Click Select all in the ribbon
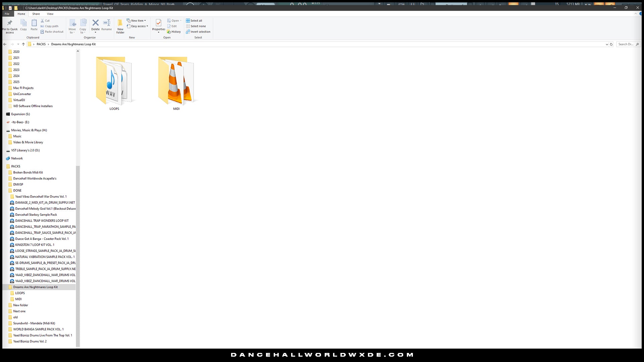Image resolution: width=644 pixels, height=362 pixels. (x=194, y=20)
